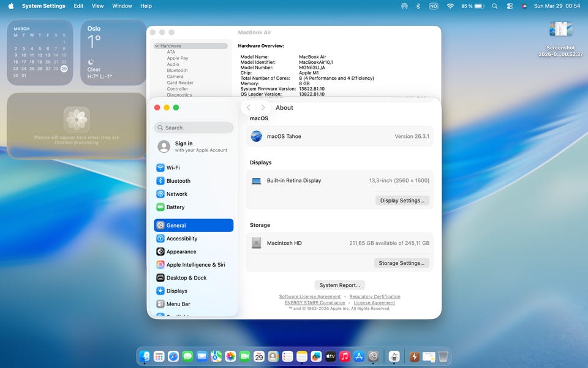Open the View menu
This screenshot has width=588, height=368.
[x=97, y=6]
